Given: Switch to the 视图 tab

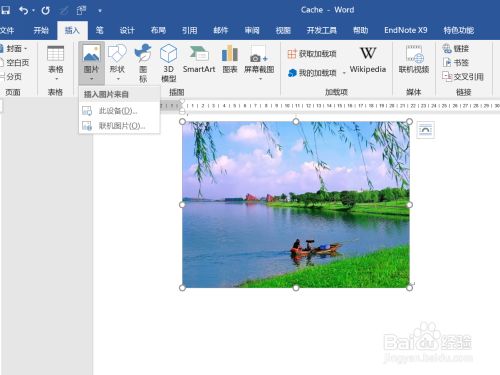Looking at the screenshot, I should tap(283, 30).
